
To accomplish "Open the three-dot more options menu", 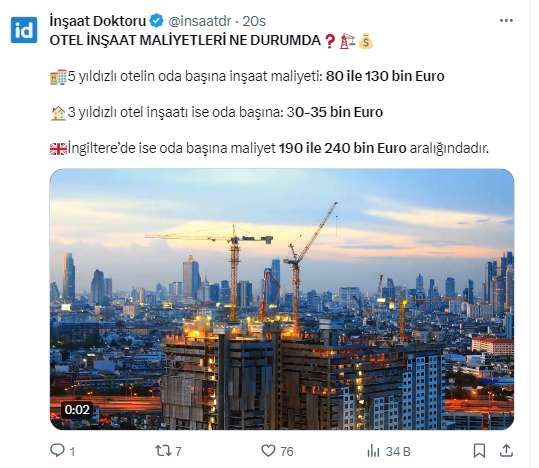I will point(506,21).
